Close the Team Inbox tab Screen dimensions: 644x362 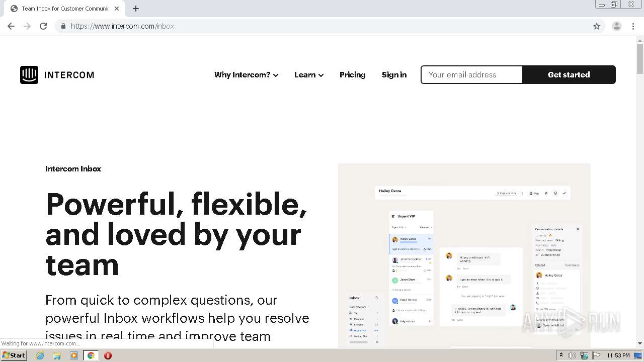pos(116,9)
